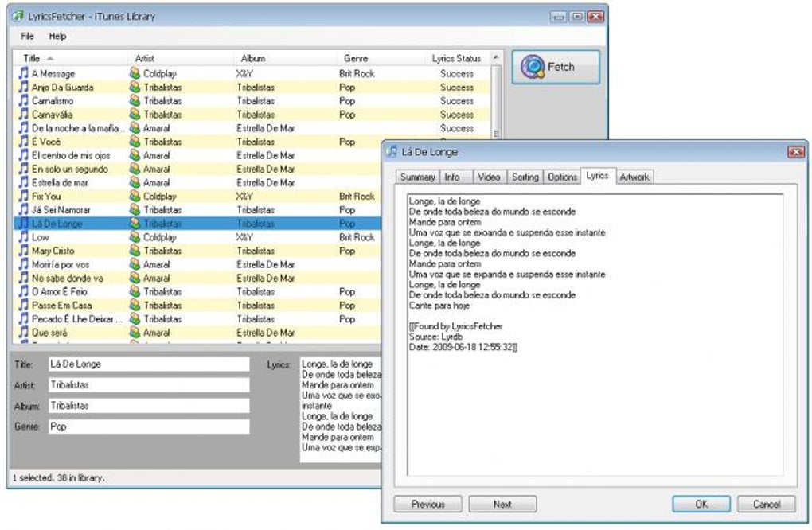The image size is (812, 530).
Task: Click the Success status in the Carnalismo row
Action: click(x=457, y=101)
